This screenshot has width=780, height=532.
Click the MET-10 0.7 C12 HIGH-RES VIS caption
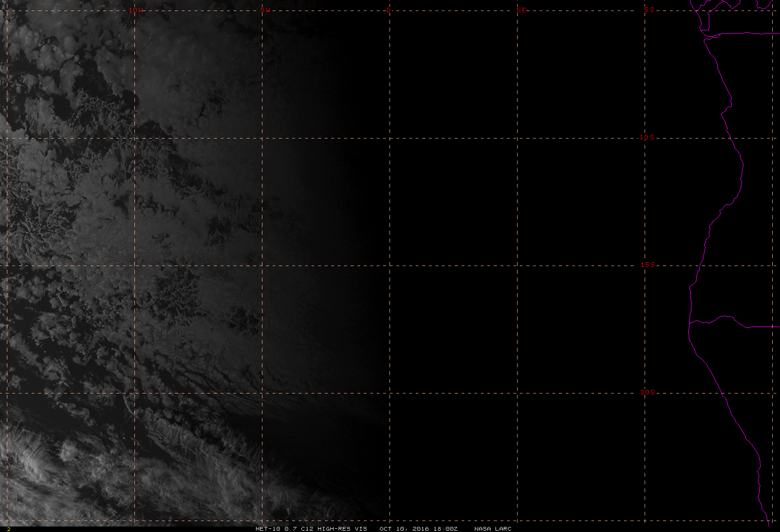(312, 529)
